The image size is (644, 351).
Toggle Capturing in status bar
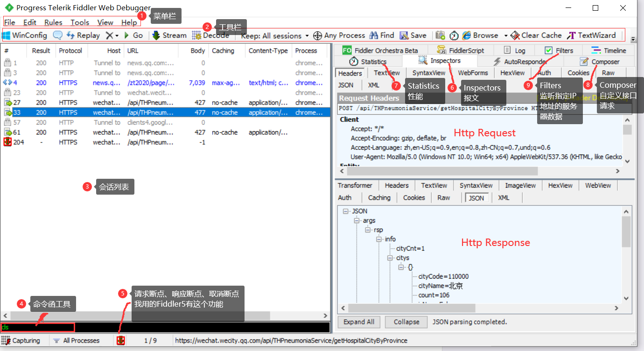22,341
